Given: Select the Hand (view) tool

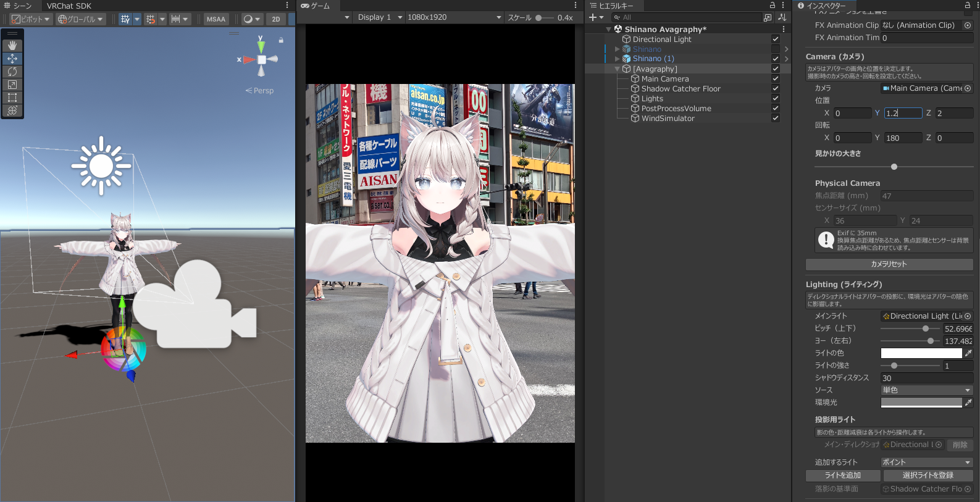Looking at the screenshot, I should [12, 46].
